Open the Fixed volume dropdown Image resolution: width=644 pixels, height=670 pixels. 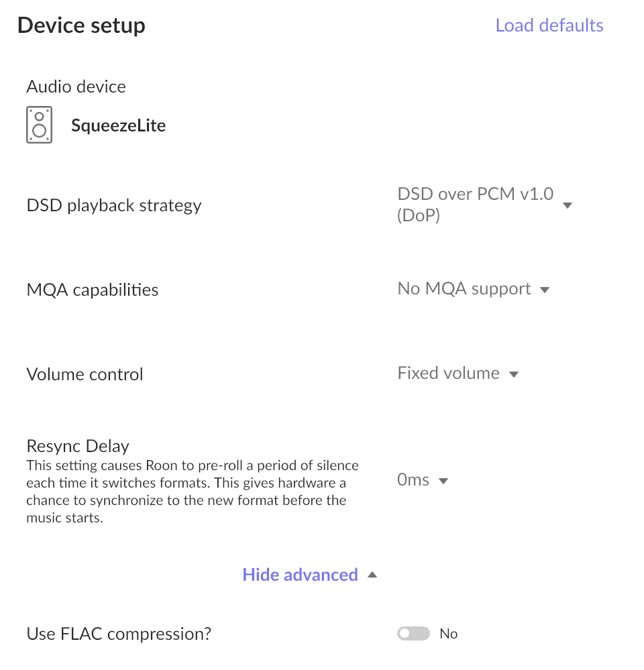click(458, 374)
